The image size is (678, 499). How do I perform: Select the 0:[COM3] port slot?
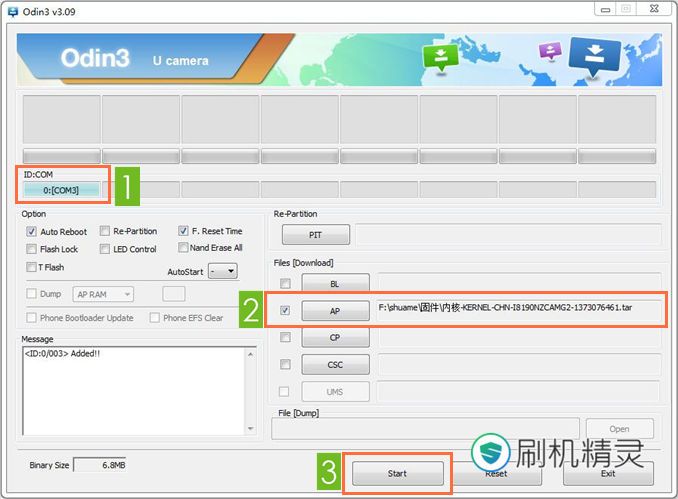[x=61, y=190]
